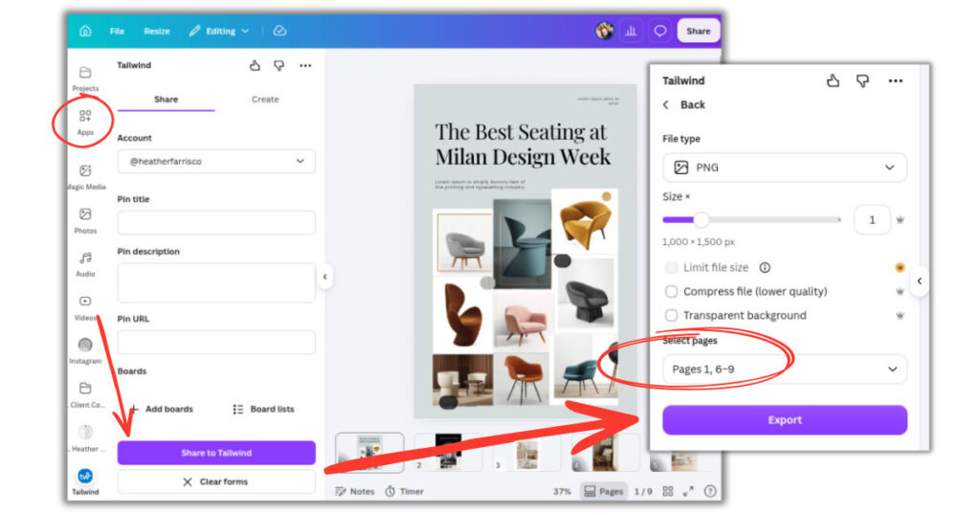Open Photos in the sidebar
This screenshot has width=980, height=515.
85,220
